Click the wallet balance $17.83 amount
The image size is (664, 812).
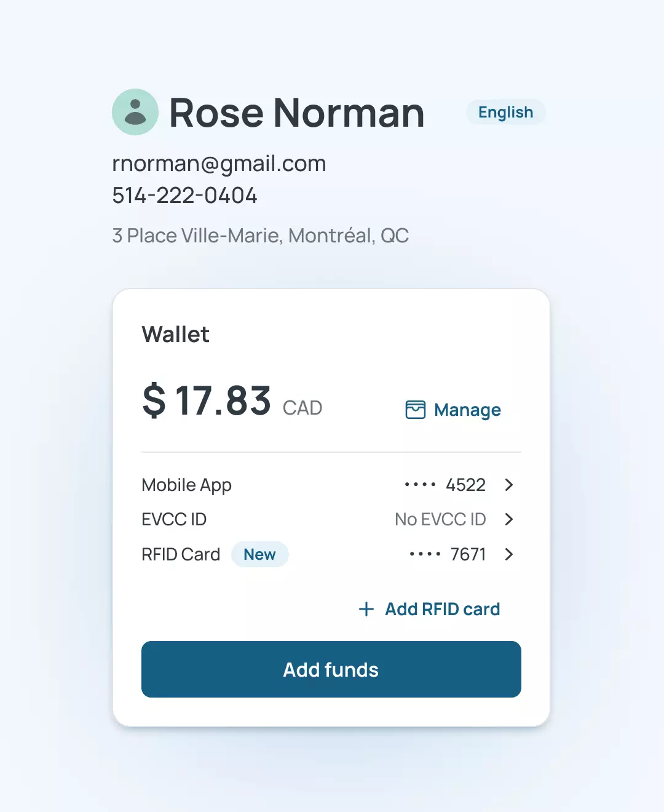tap(207, 400)
